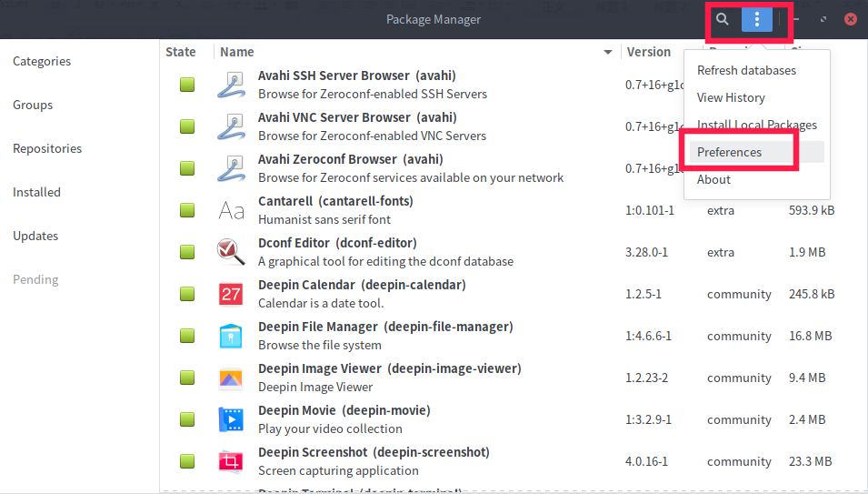
Task: Show the Installed packages list
Action: point(37,193)
